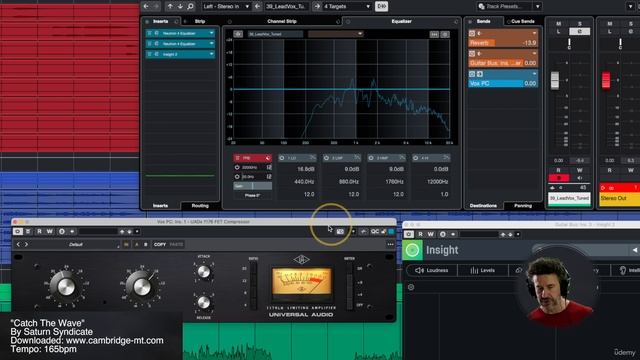Switch to the Cue Sends tab
This screenshot has height=360, width=640.
tap(523, 21)
